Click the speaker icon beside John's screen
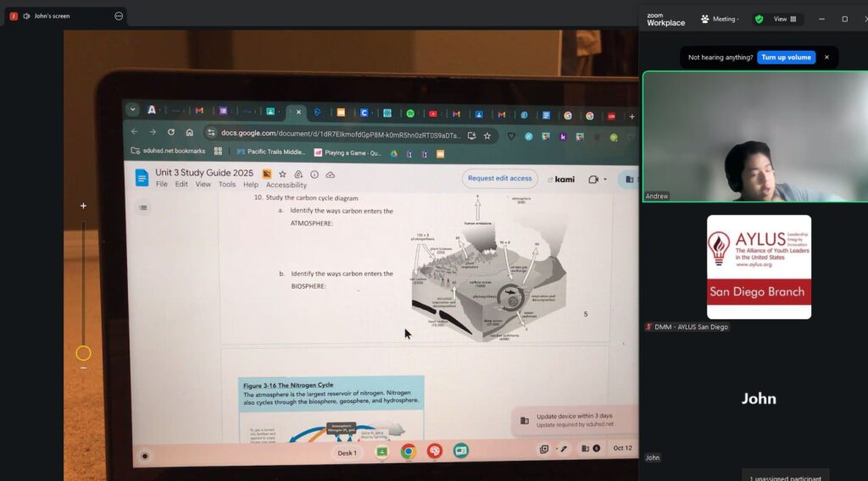Screen dimensions: 868x481 click(26, 16)
